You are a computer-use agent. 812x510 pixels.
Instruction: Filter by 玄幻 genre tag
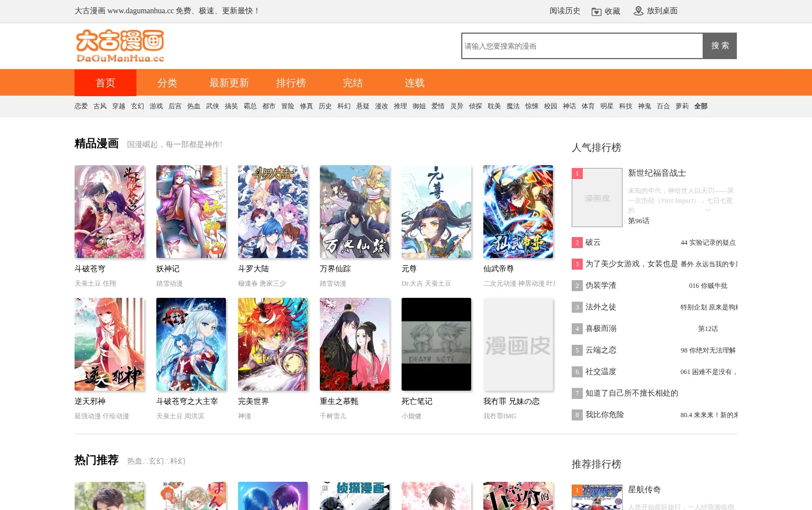pos(138,106)
